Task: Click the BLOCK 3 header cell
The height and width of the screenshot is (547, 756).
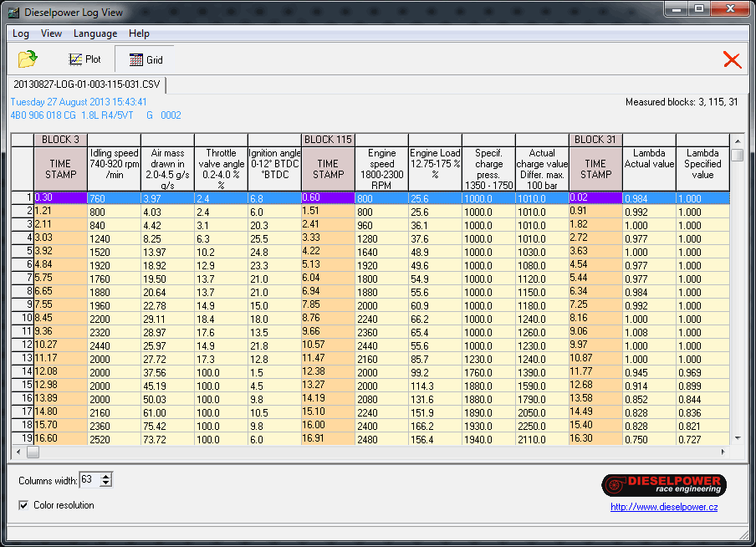Action: (x=60, y=140)
